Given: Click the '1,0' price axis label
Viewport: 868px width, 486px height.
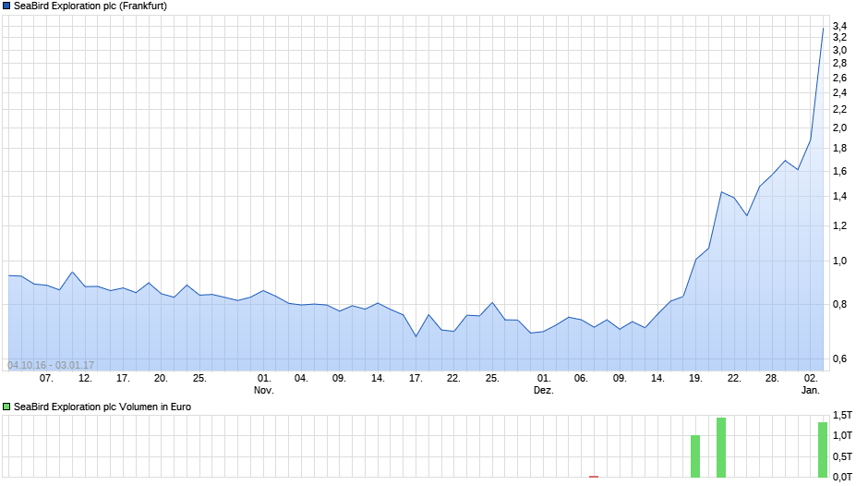Looking at the screenshot, I should [x=839, y=261].
